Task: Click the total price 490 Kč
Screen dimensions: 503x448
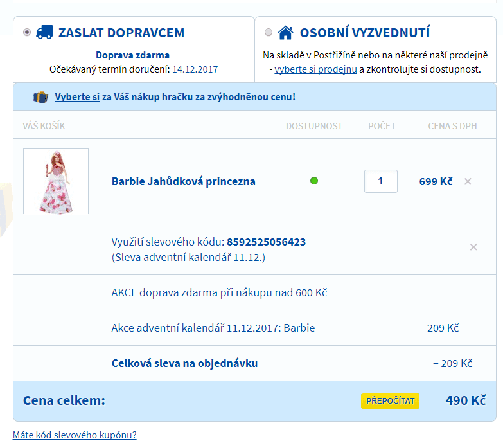Action: tap(466, 400)
